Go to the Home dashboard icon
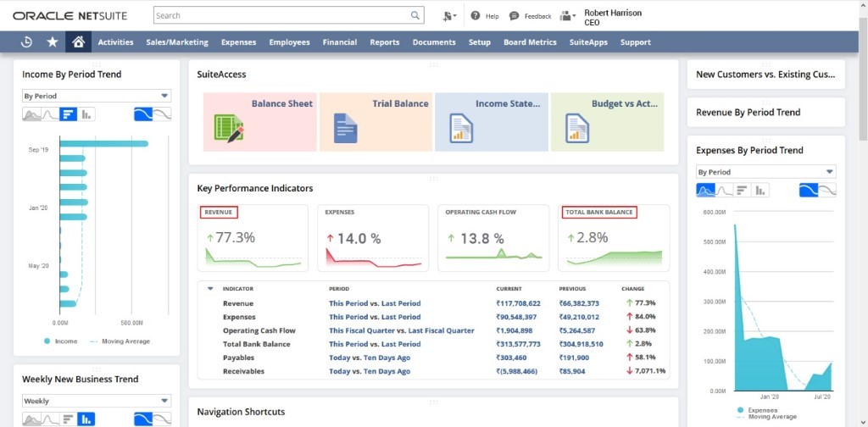Screen dimensions: 868x427 click(78, 42)
